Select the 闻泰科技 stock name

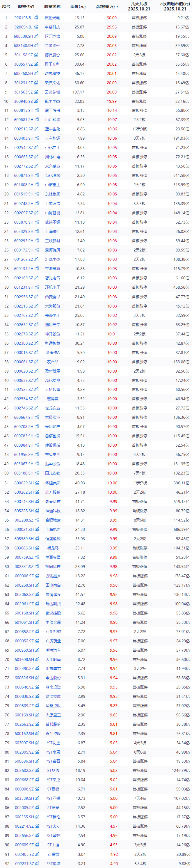coord(53,502)
